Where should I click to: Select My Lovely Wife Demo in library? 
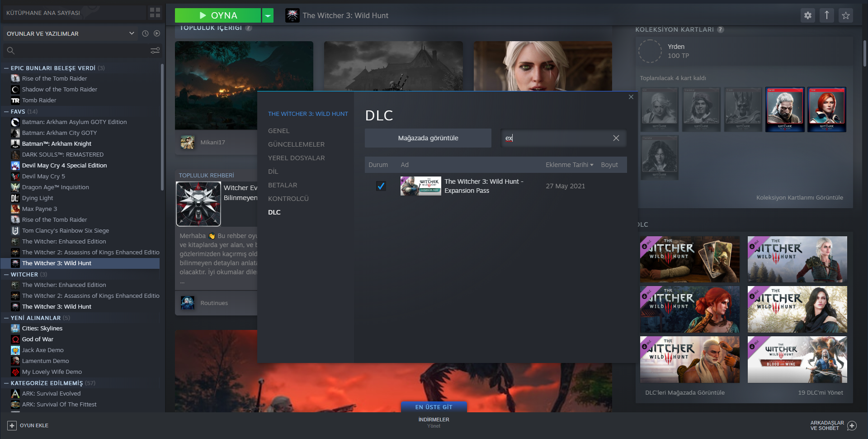click(x=52, y=372)
